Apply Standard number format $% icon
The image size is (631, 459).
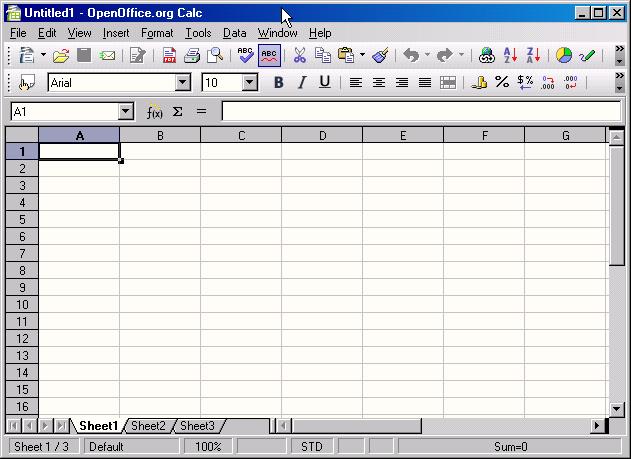coord(525,82)
